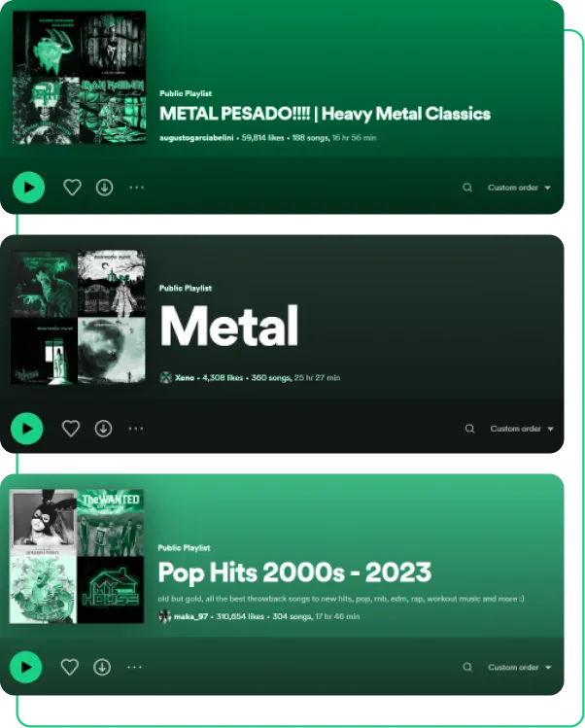Screen dimensions: 585x728
Task: Toggle heart like on the Metal playlist
Action: pos(71,429)
